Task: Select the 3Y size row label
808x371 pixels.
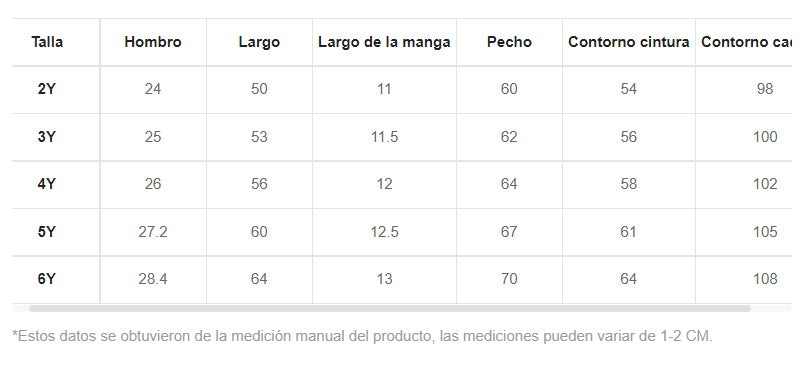Action: (46, 137)
